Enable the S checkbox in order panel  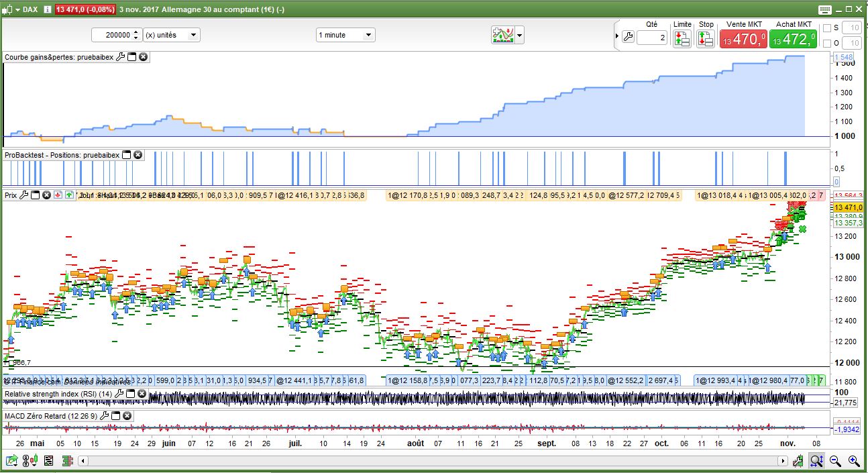click(x=827, y=28)
